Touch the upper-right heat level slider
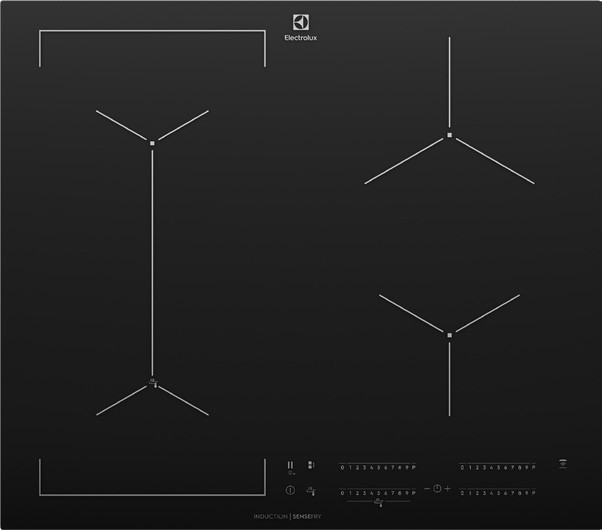Screen dimensions: 602x530 (498, 467)
